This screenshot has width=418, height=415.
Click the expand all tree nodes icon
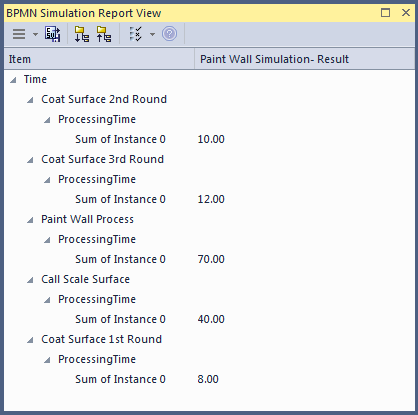(x=82, y=34)
